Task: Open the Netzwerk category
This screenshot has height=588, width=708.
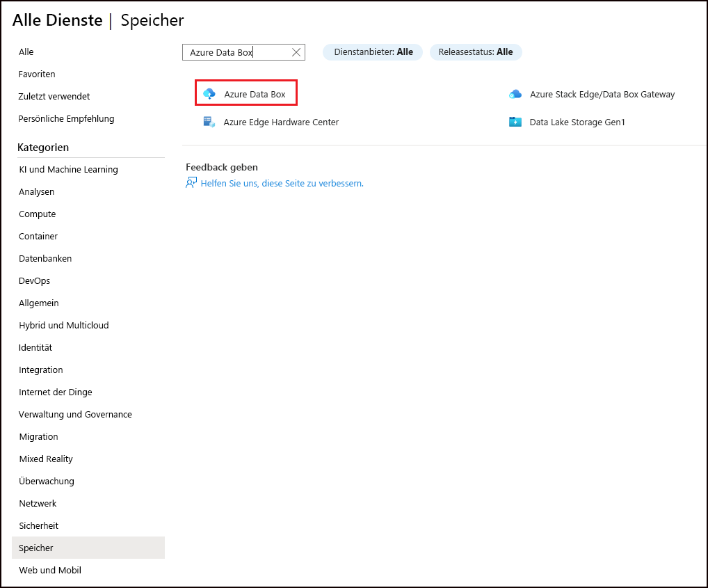Action: pos(38,503)
